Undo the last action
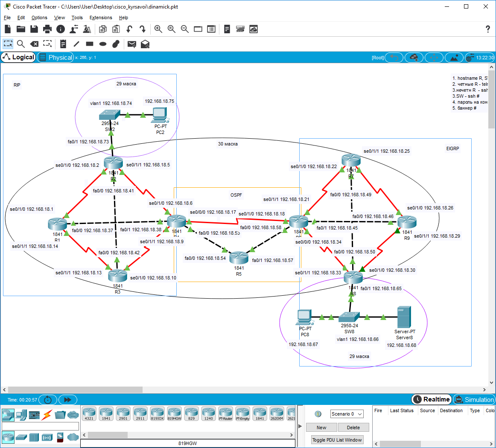496x448 pixels. 129,29
